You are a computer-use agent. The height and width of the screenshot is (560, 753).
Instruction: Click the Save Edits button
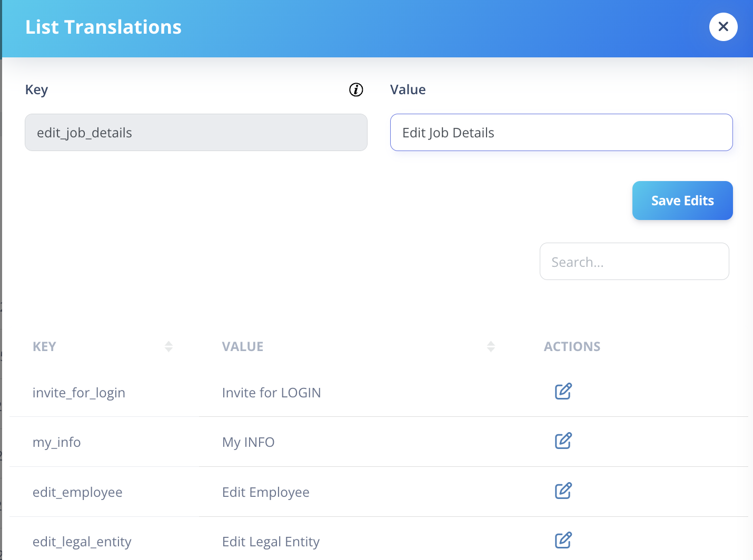tap(682, 201)
